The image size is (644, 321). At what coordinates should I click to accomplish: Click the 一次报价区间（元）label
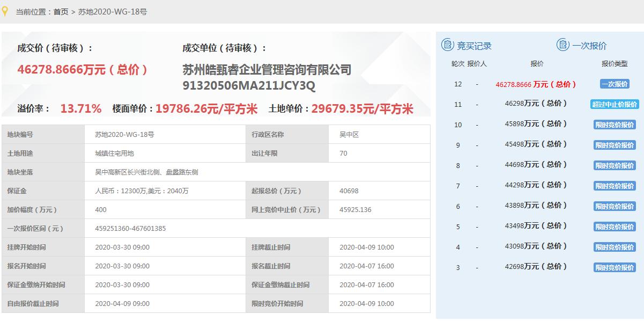point(35,229)
